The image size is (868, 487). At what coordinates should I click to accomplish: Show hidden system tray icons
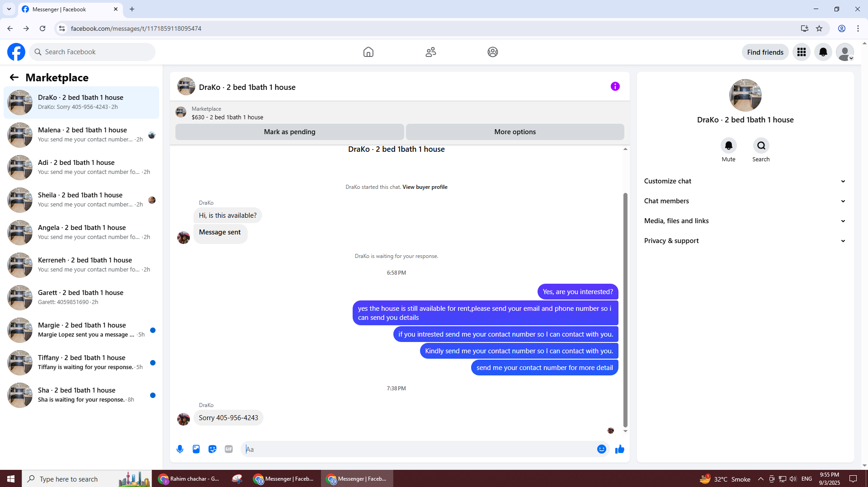pos(761,479)
